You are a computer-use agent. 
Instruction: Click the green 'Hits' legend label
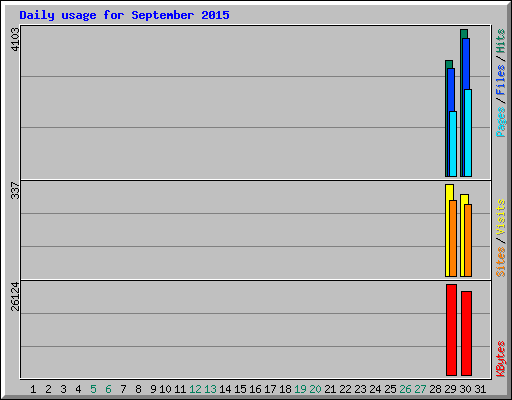(501, 41)
